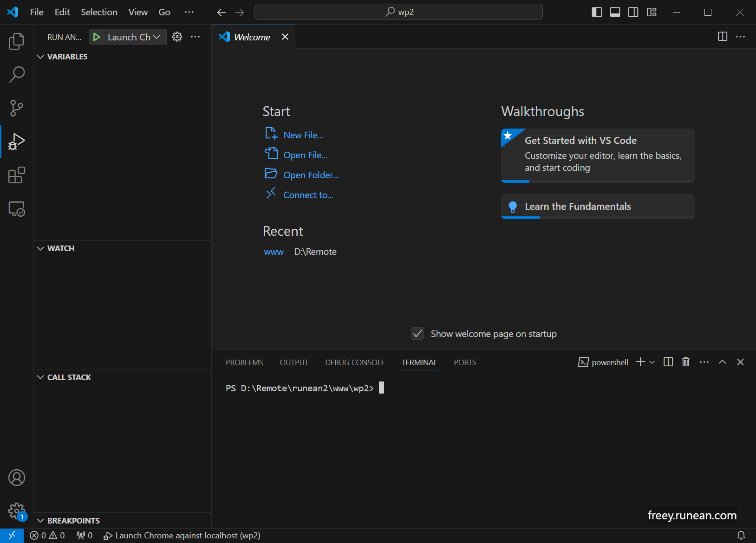Select the TERMINAL panel tab

click(x=419, y=362)
